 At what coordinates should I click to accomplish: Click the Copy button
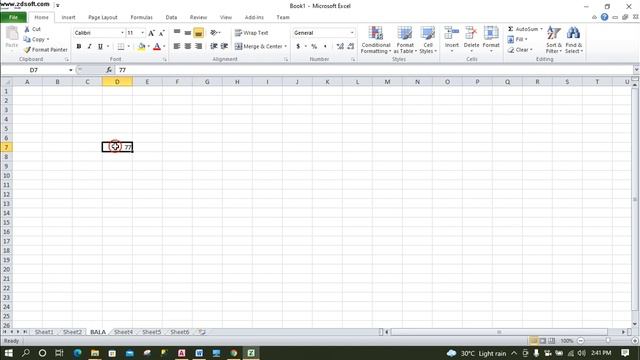pos(36,40)
